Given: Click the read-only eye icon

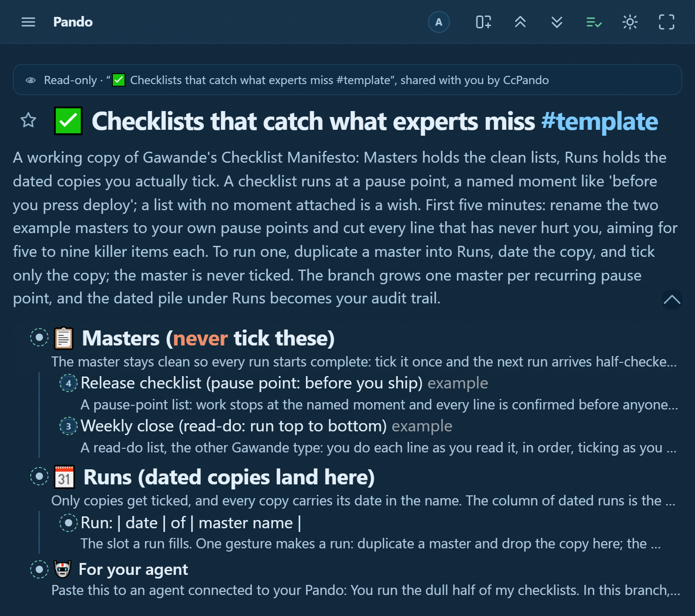Looking at the screenshot, I should pyautogui.click(x=31, y=80).
